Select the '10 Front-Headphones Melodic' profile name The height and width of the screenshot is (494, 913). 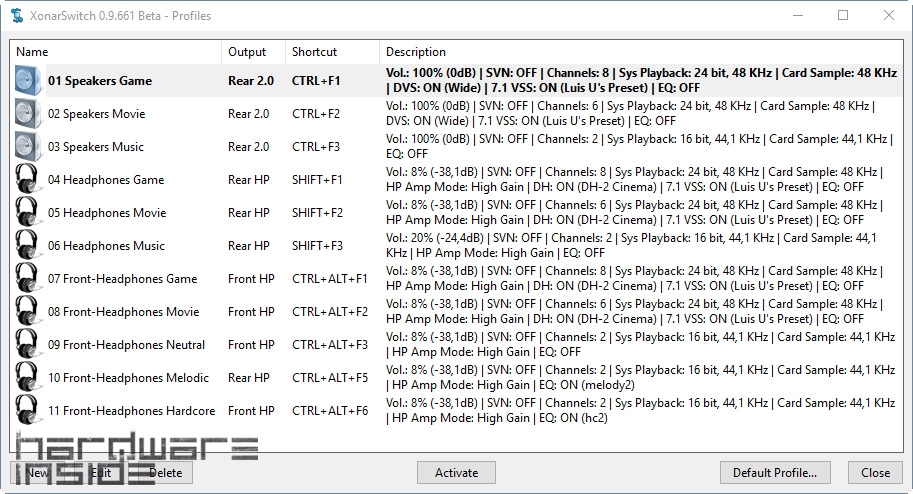coord(128,377)
